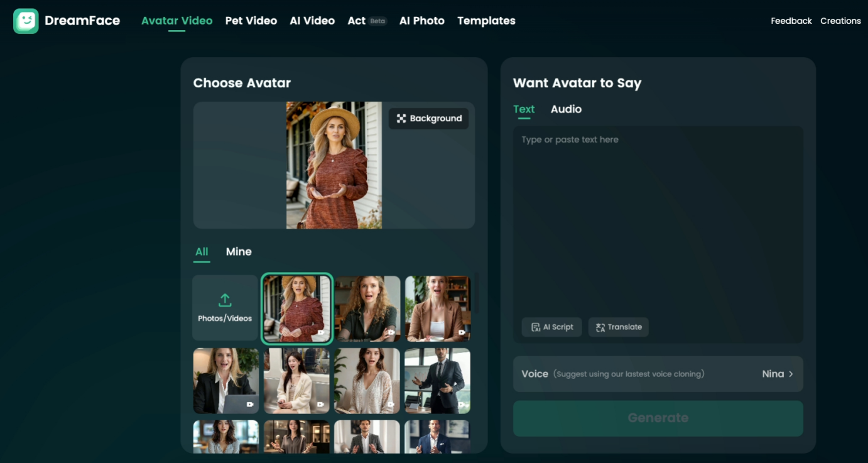Open the Creations link
This screenshot has height=463, width=868.
click(x=840, y=21)
